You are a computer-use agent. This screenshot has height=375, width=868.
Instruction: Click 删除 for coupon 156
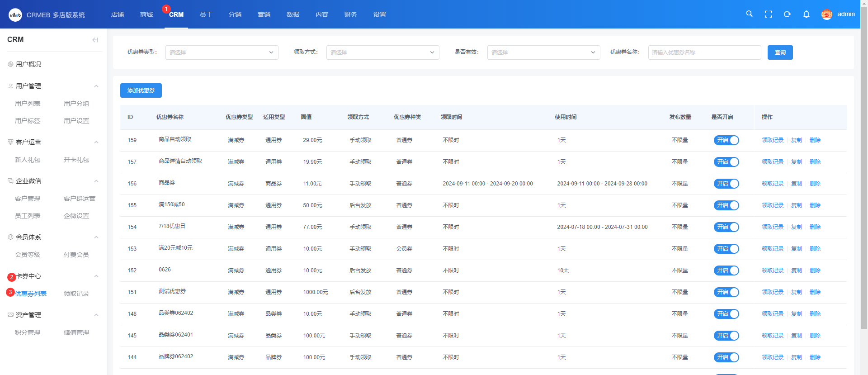[815, 184]
